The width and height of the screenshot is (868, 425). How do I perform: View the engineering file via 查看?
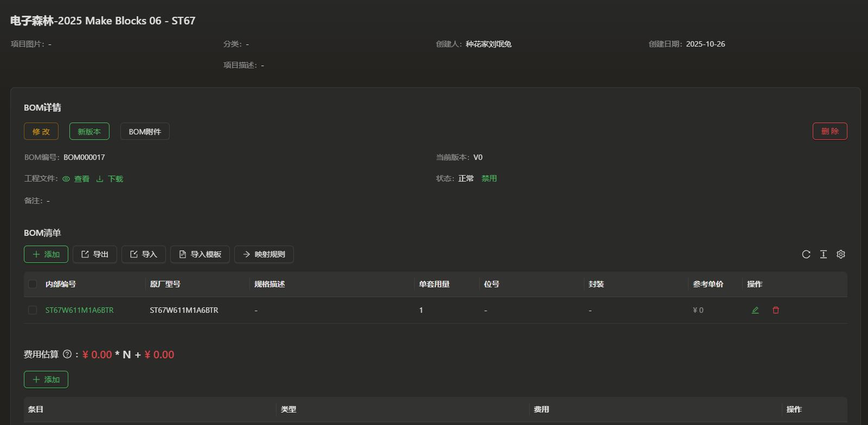[x=76, y=179]
